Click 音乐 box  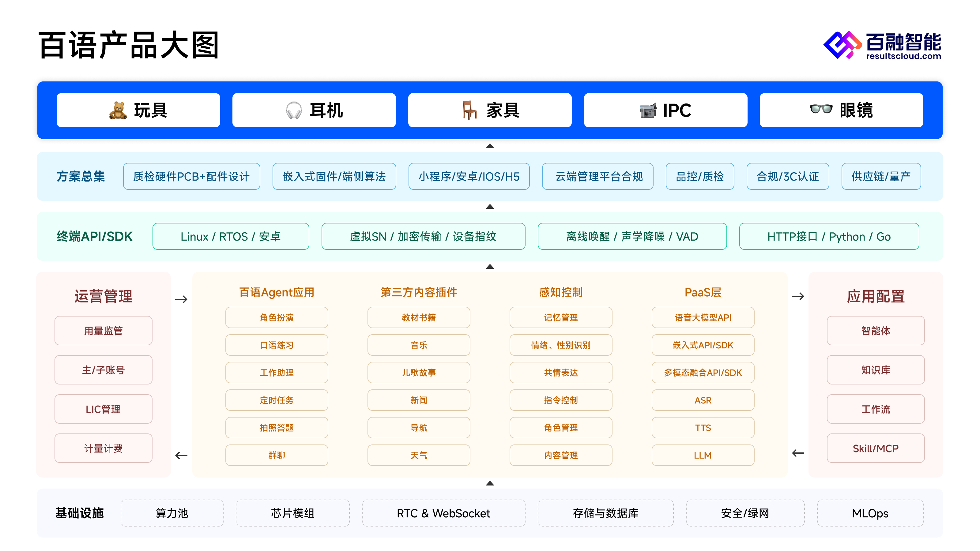(419, 345)
